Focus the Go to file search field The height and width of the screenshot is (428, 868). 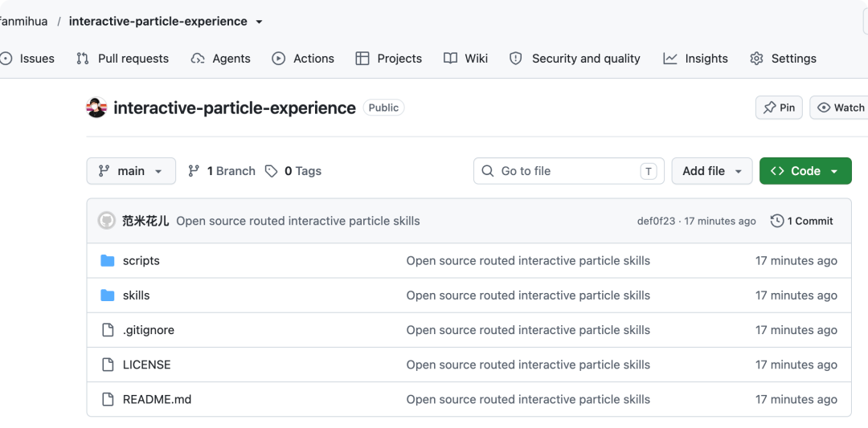[x=568, y=171]
